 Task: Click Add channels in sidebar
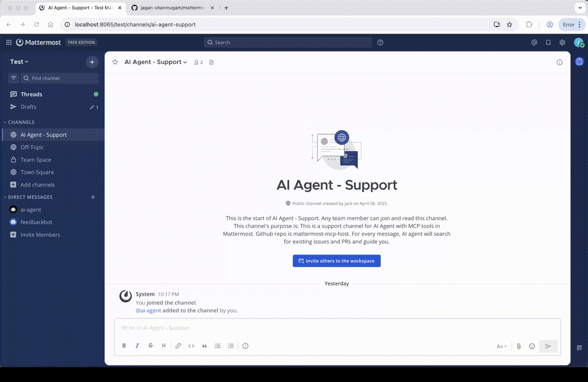52,185
